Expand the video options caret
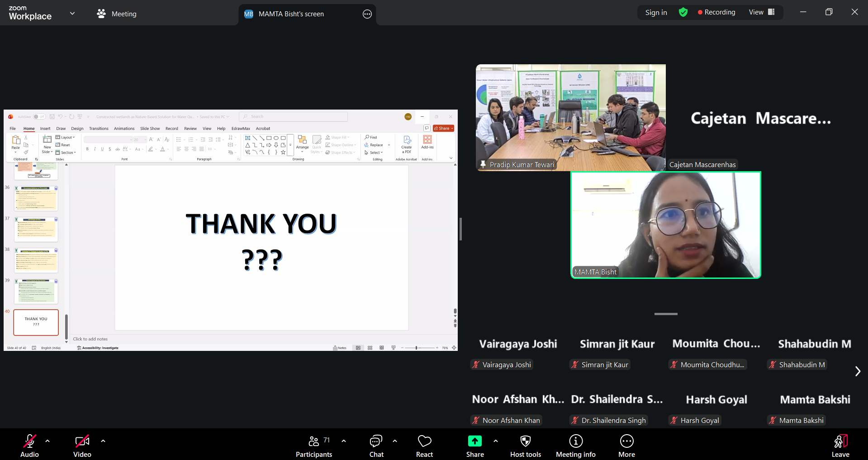868x460 pixels. (103, 441)
